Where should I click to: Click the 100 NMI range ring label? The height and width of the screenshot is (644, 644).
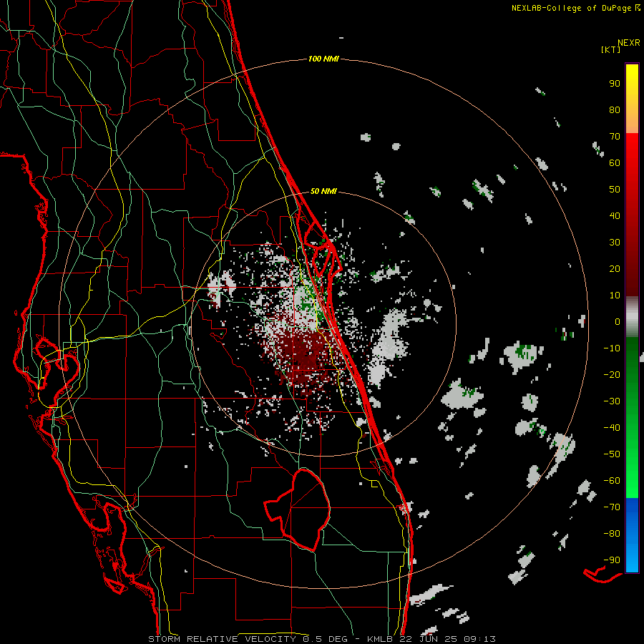tap(323, 59)
